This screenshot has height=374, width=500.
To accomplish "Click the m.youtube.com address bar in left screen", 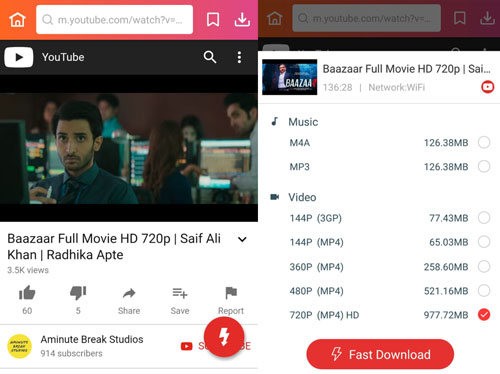I will click(114, 19).
